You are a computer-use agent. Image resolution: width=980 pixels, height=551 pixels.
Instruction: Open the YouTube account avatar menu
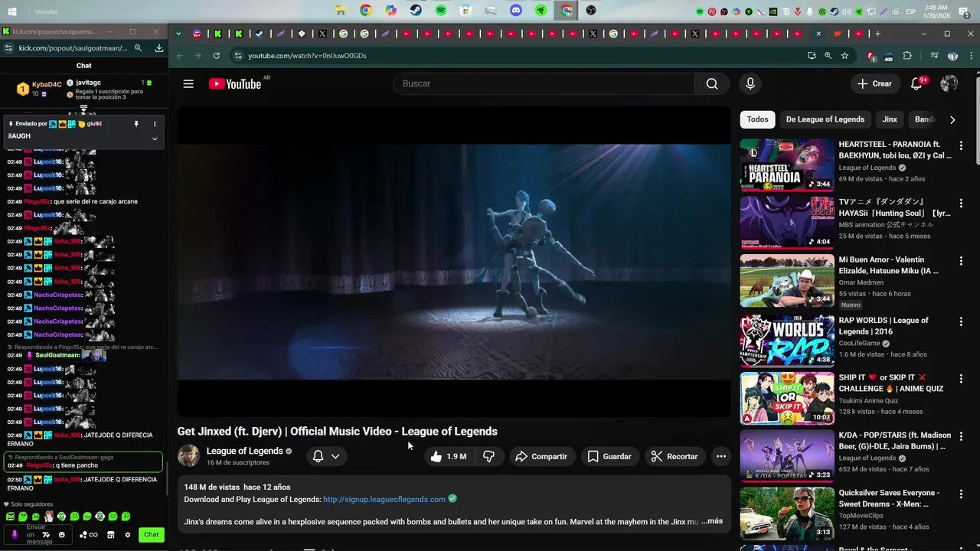pos(949,84)
